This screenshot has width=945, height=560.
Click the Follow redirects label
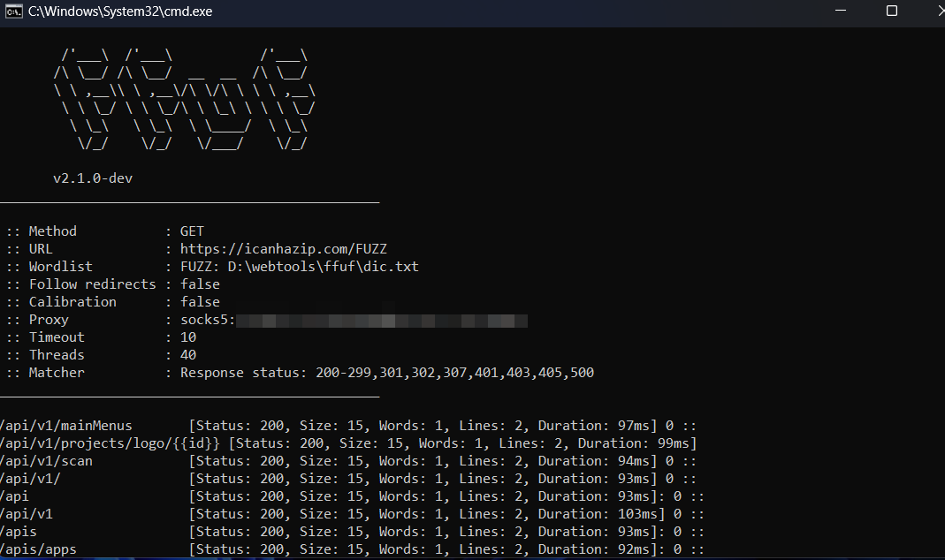pos(92,284)
